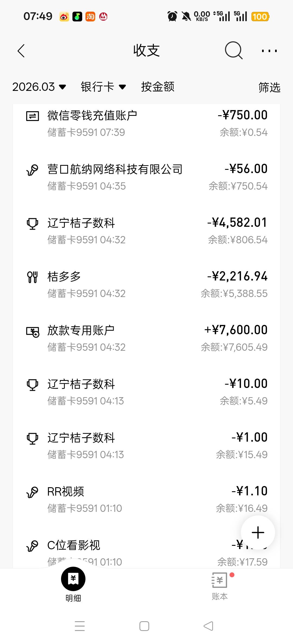Expand the 2026.03 month dropdown

39,87
